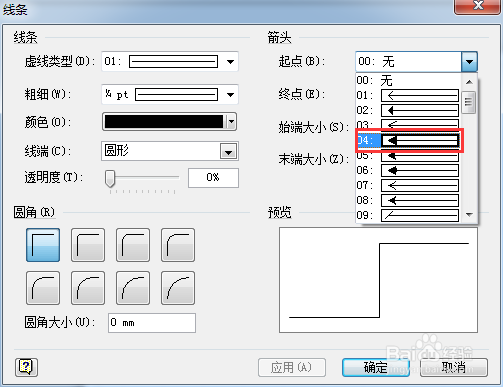Open the 颜色 color dropdown arrow
Screen dimensions: 503x387
231,122
